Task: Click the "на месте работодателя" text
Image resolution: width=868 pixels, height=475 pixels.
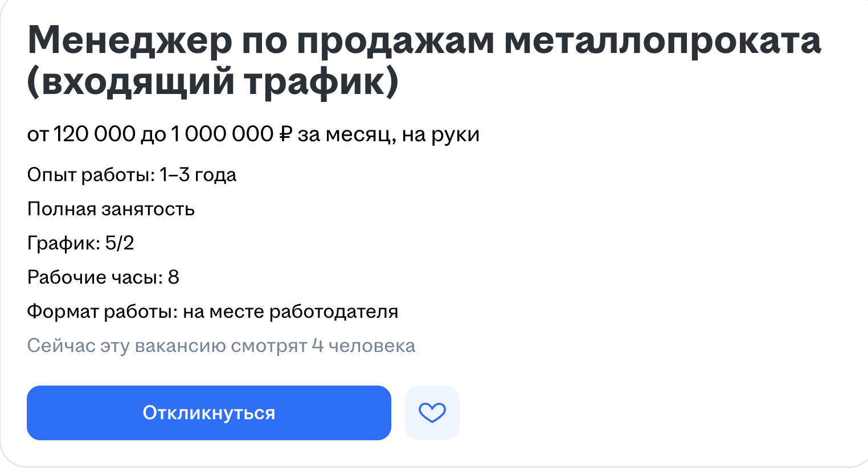Action: point(290,312)
